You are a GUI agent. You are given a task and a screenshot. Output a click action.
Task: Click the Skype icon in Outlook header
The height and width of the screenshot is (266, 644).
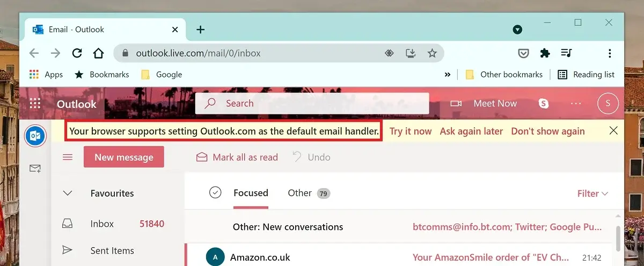click(x=544, y=104)
